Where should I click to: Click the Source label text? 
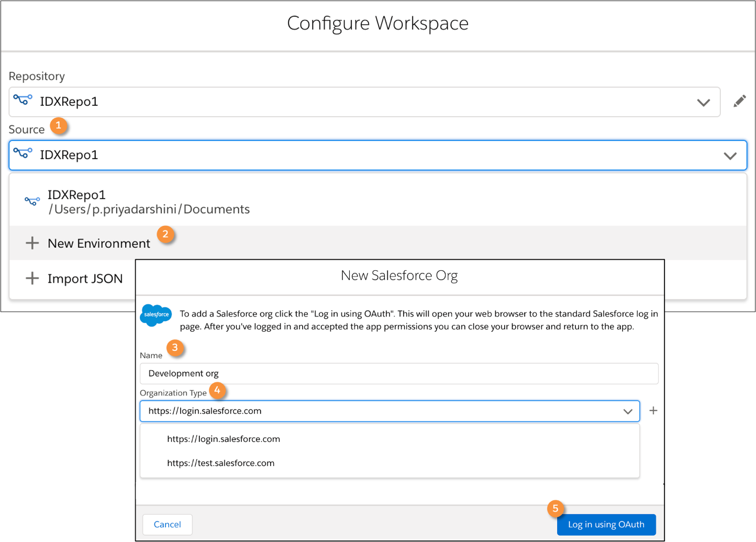pos(27,129)
